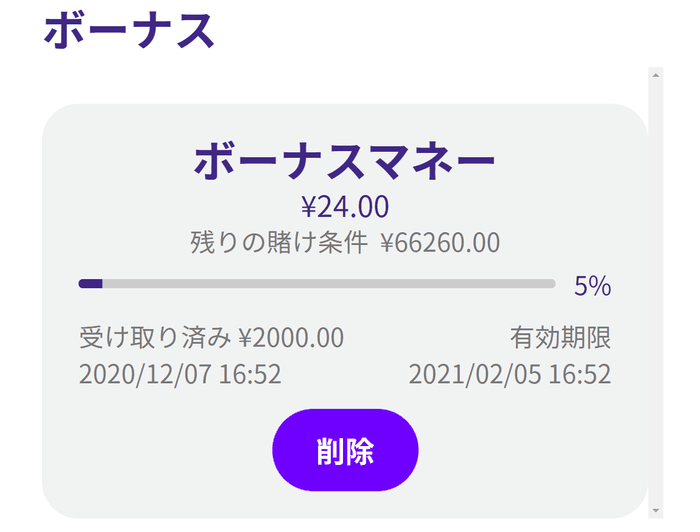700x532 pixels.
Task: Click the 残りの賭け条件 label
Action: pyautogui.click(x=279, y=243)
